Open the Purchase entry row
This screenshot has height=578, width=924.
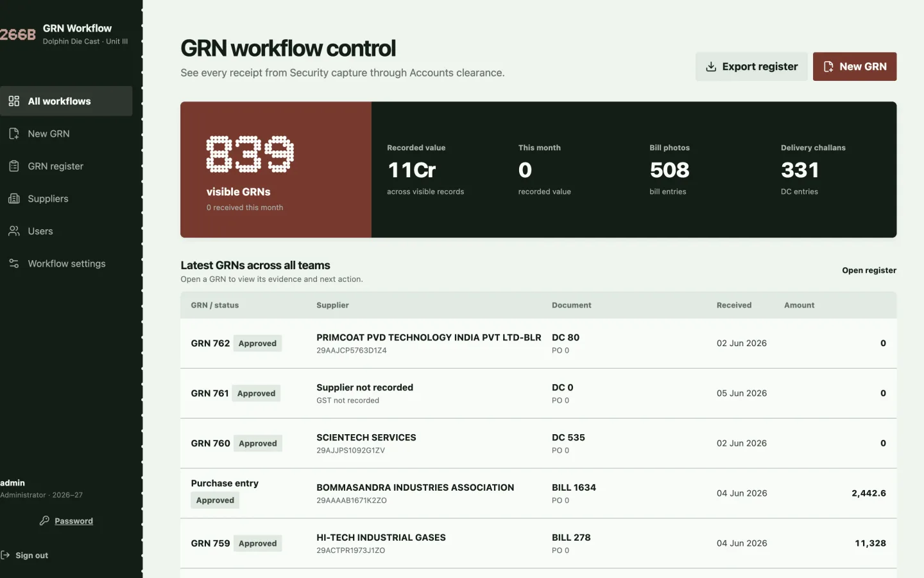click(538, 493)
